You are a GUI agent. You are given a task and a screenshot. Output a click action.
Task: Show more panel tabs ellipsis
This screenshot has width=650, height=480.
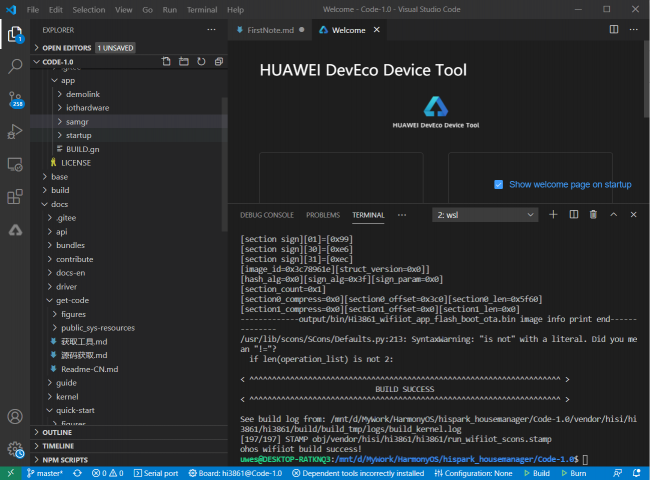click(402, 215)
